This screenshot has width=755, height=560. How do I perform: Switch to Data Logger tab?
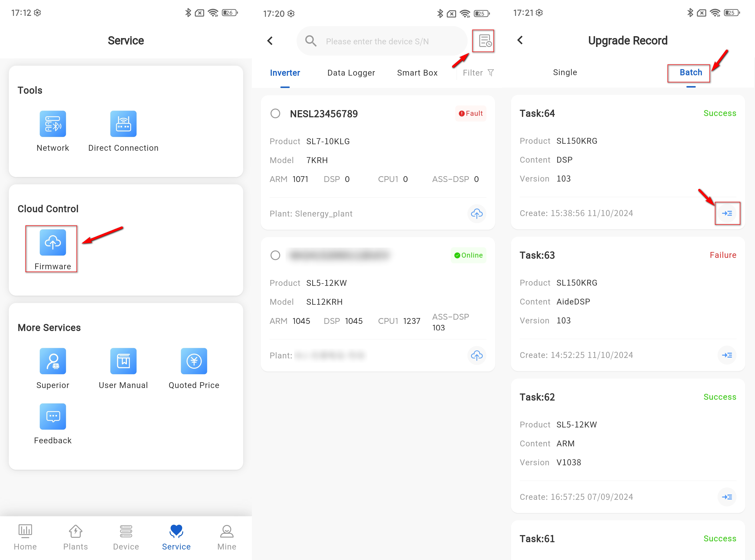tap(351, 73)
